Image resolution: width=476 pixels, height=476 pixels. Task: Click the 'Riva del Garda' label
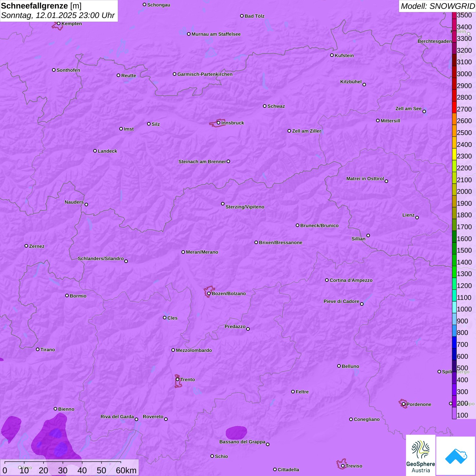pos(117,417)
